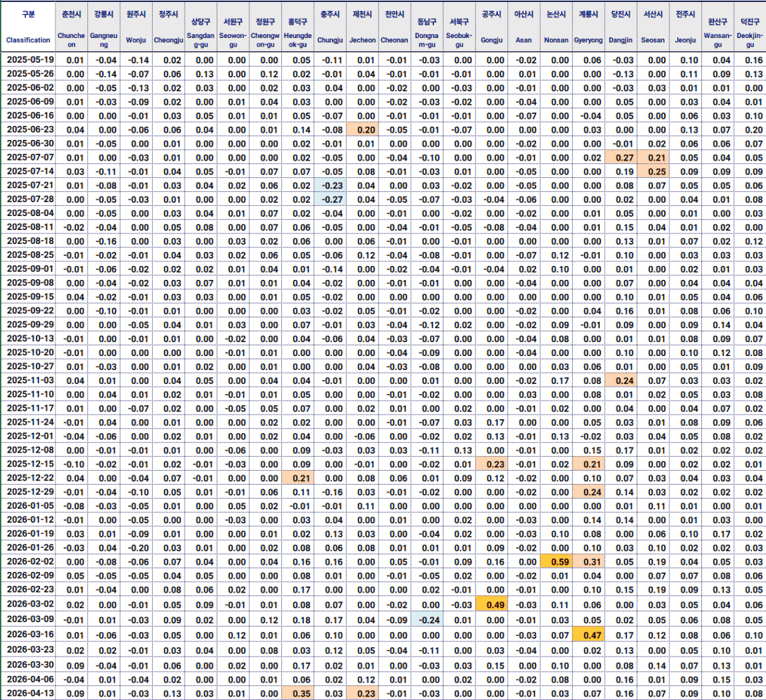Click the highlighted 0.59 Nonsan cell
This screenshot has width=766, height=700.
pos(556,562)
